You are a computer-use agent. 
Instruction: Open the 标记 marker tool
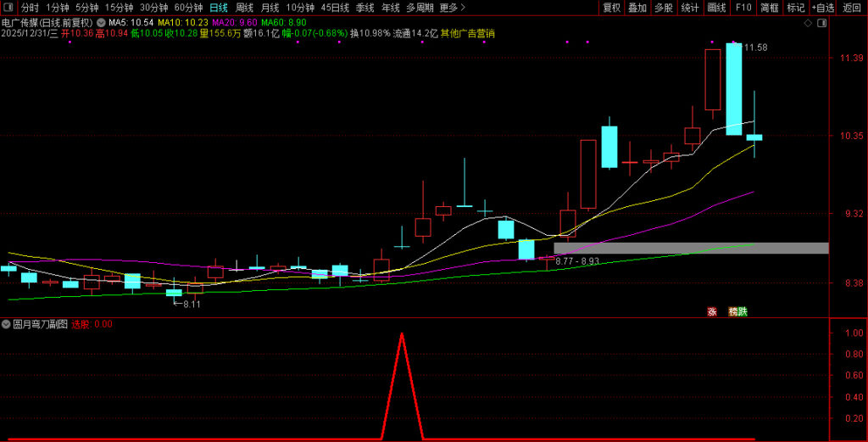pos(795,8)
